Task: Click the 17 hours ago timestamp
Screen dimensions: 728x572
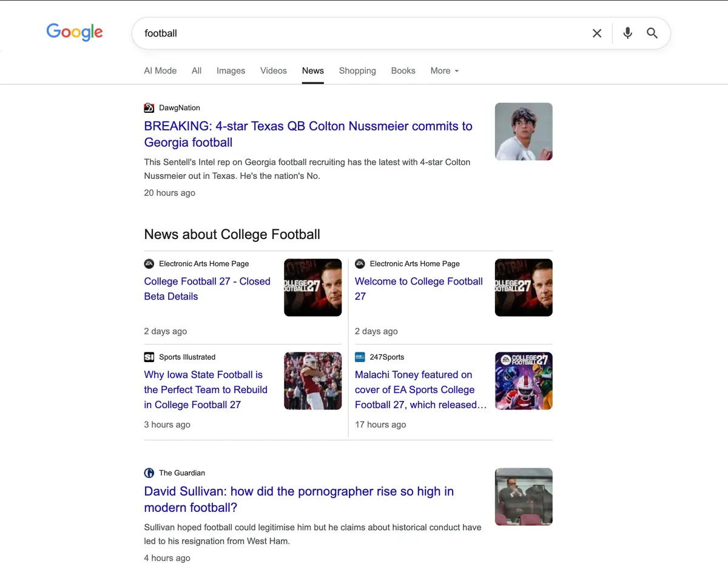Action: point(380,425)
